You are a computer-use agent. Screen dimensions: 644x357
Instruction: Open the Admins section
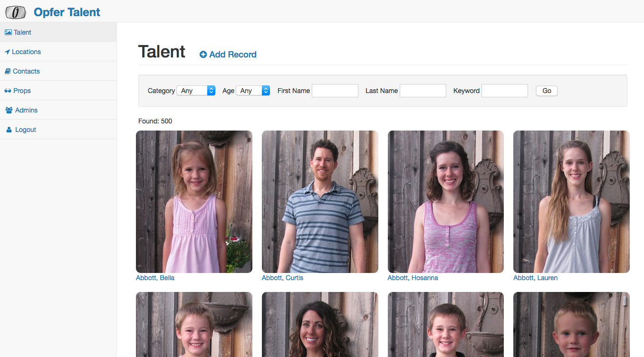(x=58, y=110)
